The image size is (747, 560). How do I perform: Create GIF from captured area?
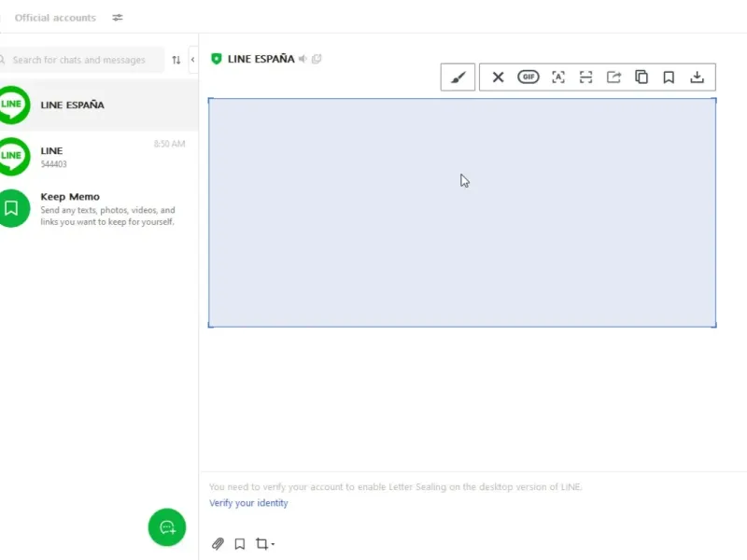528,77
